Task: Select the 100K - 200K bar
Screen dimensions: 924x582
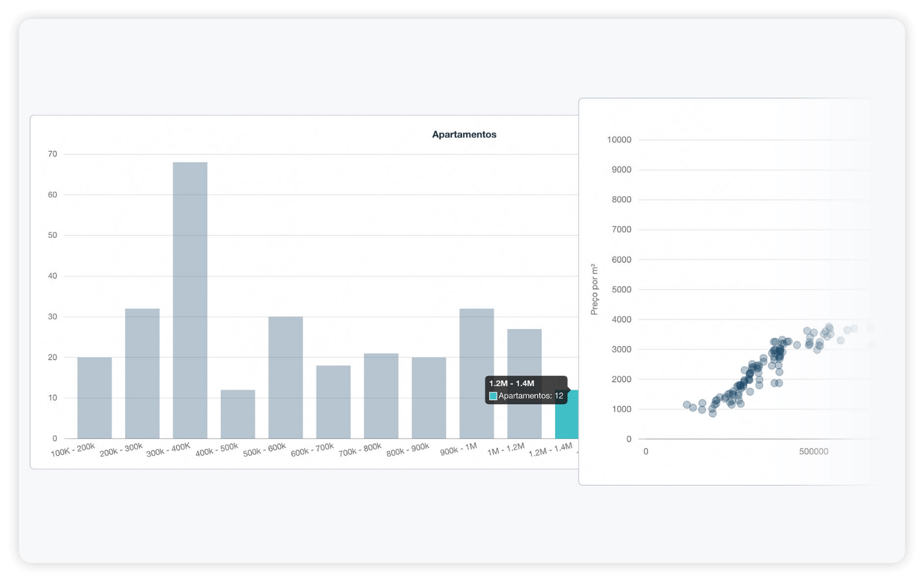Action: point(94,398)
